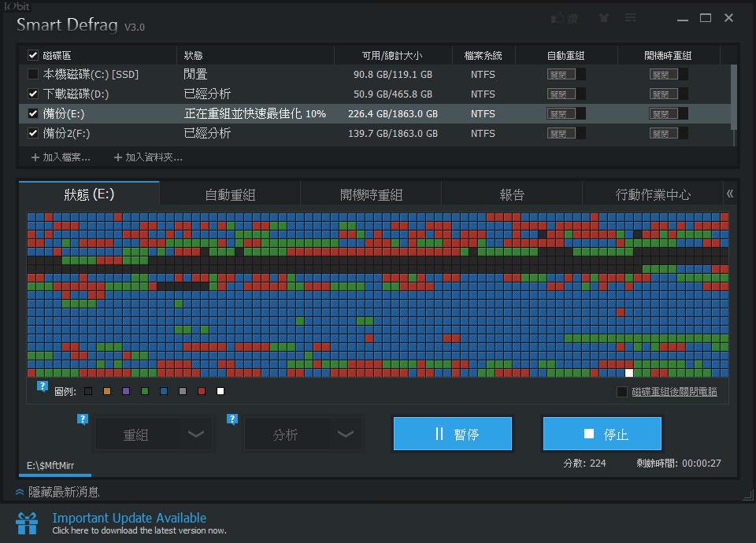
Task: Click the 226.4 GB/1863.0 GB size cell
Action: pos(392,114)
